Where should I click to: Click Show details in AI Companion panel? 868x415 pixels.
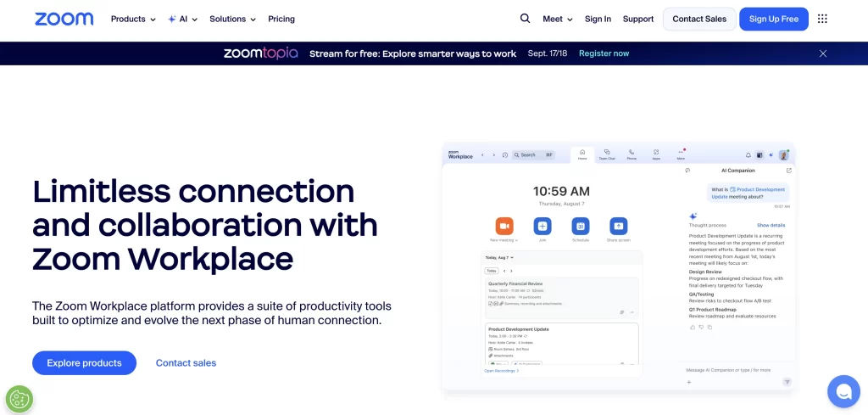[x=771, y=226]
